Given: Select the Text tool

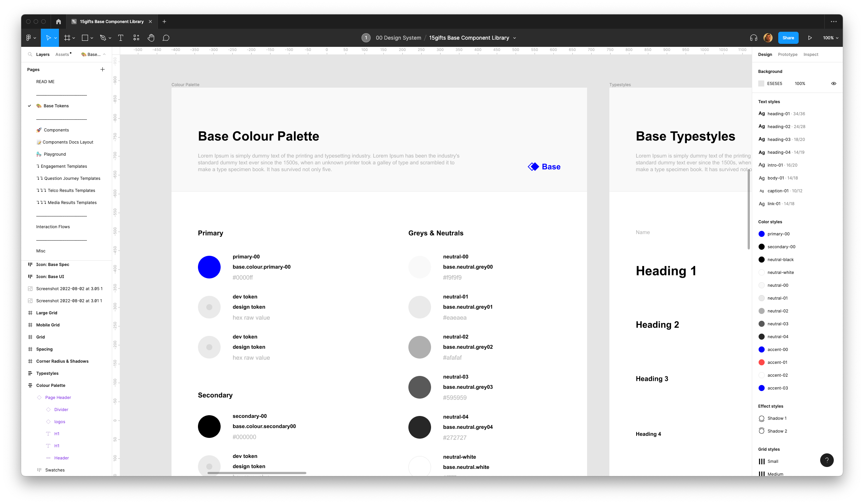Looking at the screenshot, I should (121, 38).
